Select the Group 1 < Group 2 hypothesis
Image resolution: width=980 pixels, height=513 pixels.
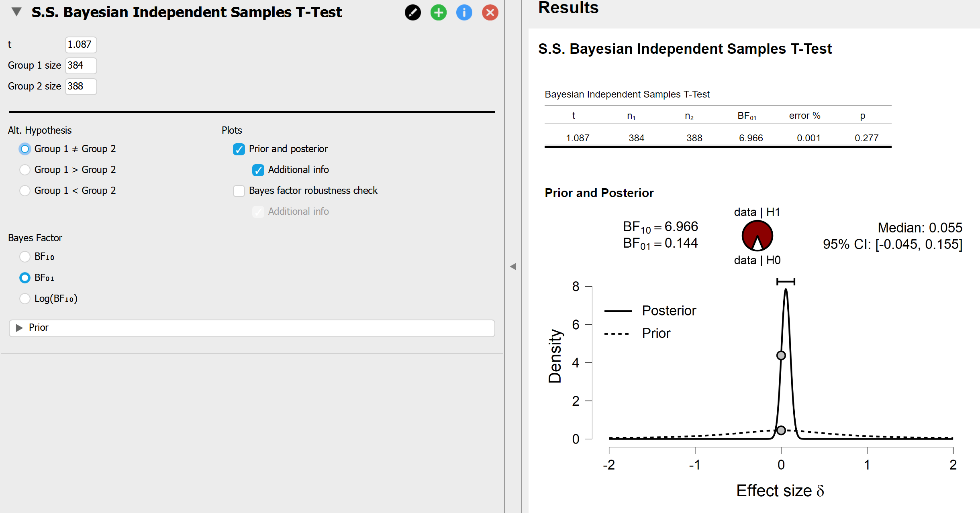[x=25, y=191]
